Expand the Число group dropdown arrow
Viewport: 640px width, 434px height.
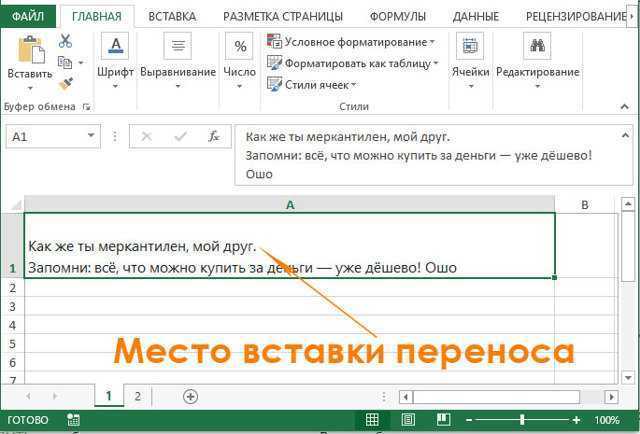click(240, 86)
